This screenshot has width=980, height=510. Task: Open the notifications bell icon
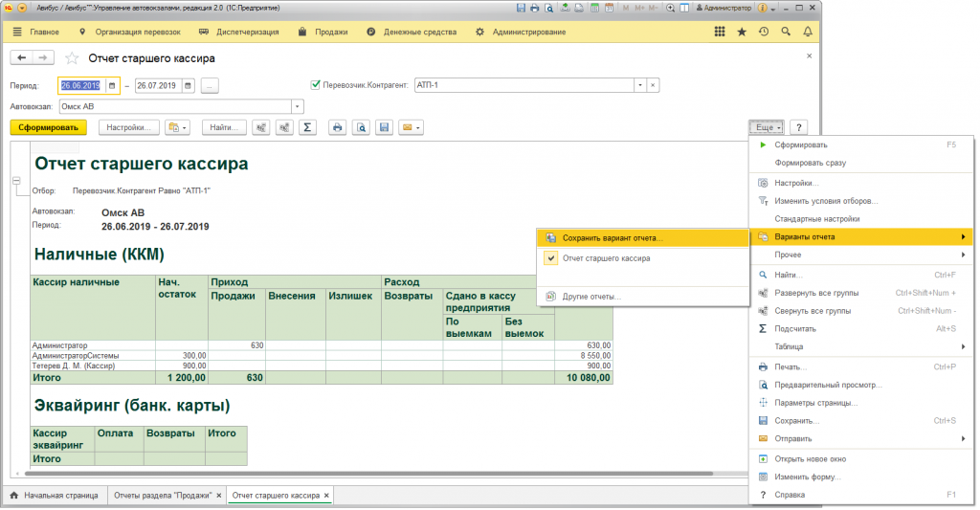tap(809, 32)
